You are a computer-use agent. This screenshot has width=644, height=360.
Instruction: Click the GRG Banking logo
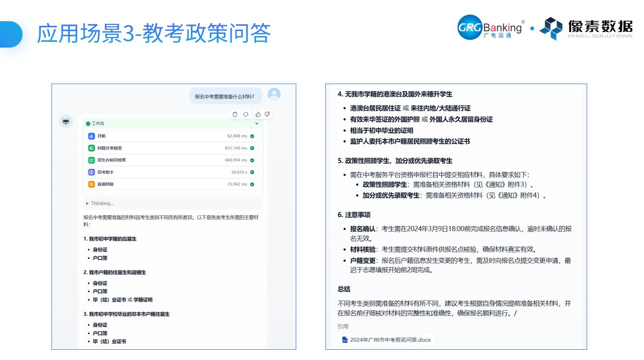pos(491,28)
